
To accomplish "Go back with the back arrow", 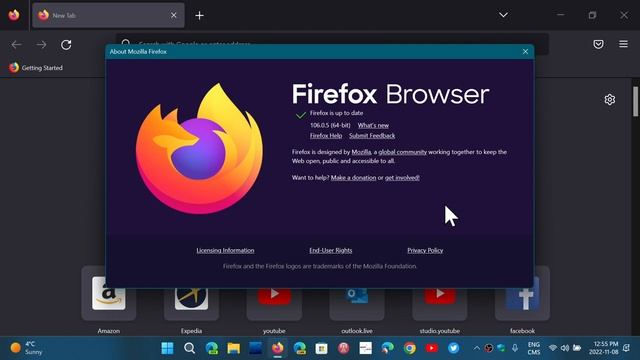I will pos(16,44).
